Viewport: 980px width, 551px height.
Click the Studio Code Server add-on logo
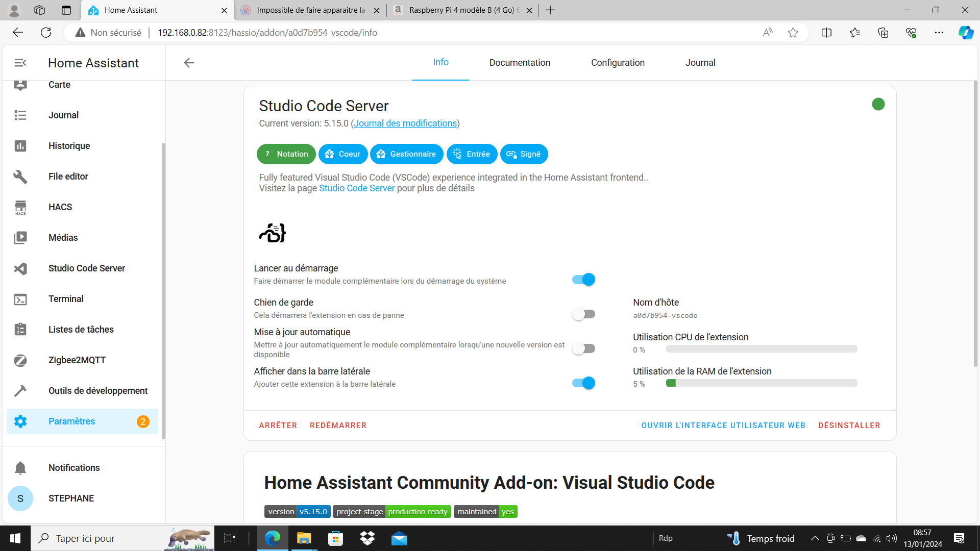[273, 233]
